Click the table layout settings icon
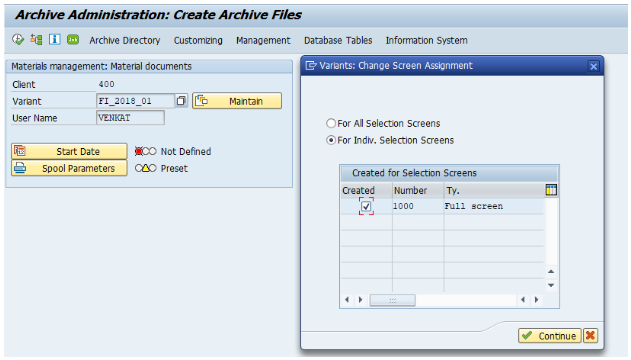 click(551, 190)
